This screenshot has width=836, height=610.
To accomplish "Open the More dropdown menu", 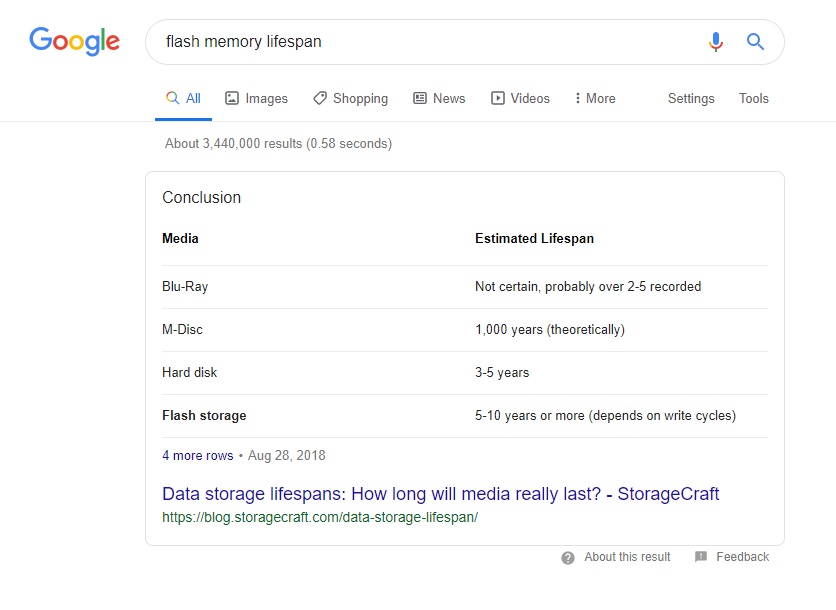I will pos(594,98).
